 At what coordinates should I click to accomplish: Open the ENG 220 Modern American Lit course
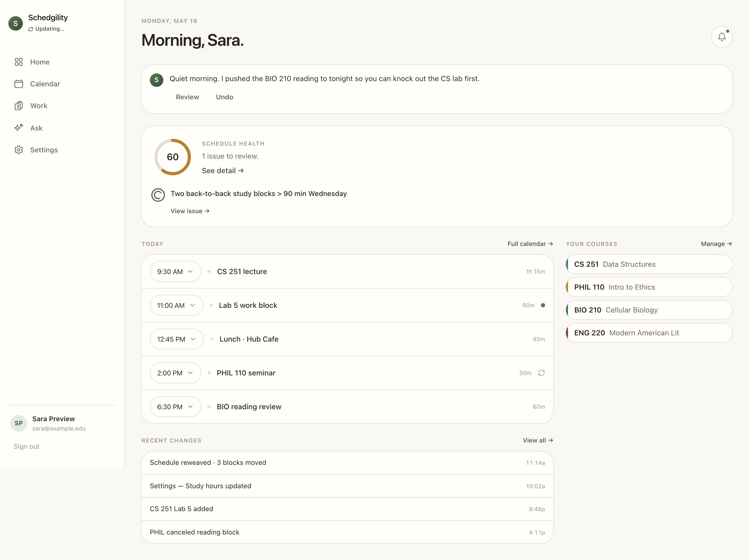[x=649, y=333]
